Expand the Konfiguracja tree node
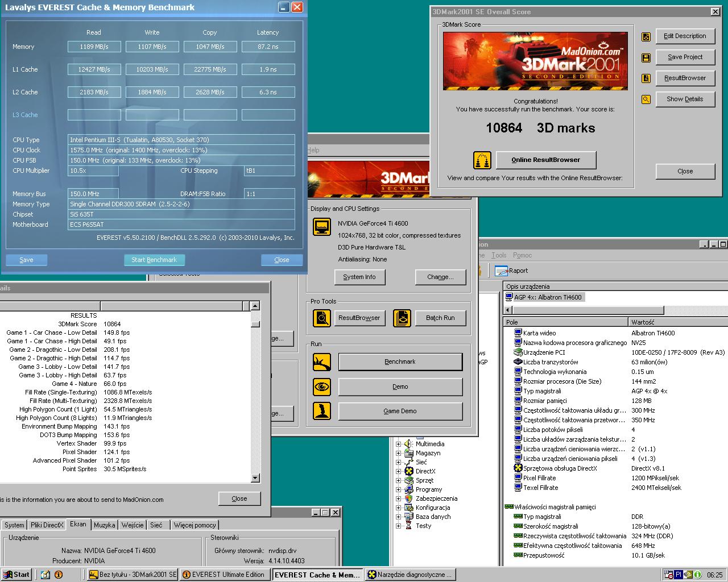Viewport: 728px width, 582px height. point(399,508)
